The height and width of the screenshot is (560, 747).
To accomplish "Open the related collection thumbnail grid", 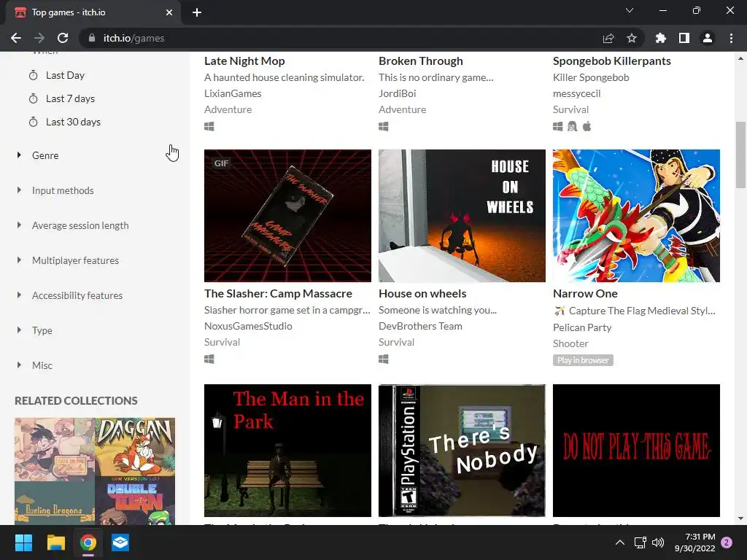I will coord(95,472).
